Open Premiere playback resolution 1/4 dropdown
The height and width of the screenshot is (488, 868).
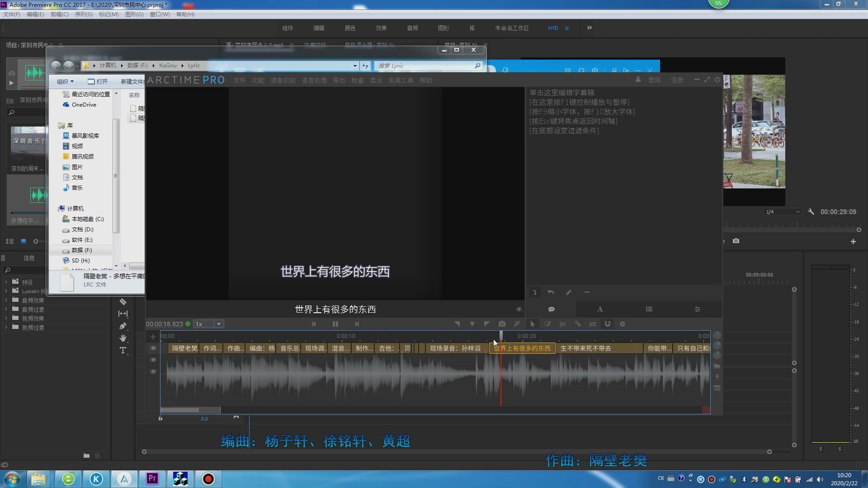click(x=783, y=212)
